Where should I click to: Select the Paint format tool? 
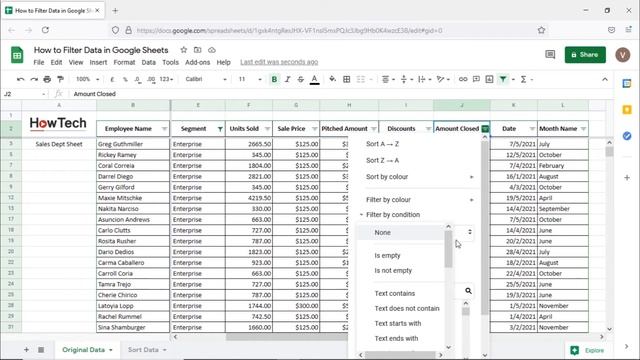pos(60,79)
